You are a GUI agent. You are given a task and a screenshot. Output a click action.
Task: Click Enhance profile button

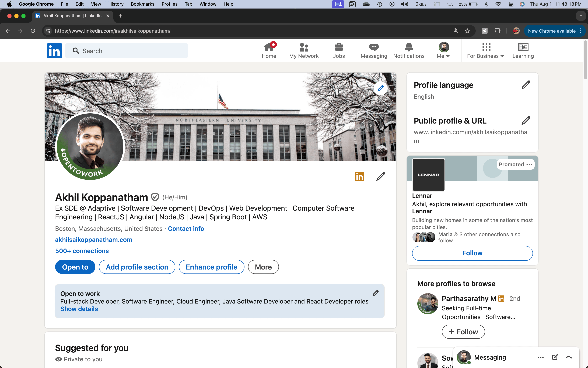211,267
